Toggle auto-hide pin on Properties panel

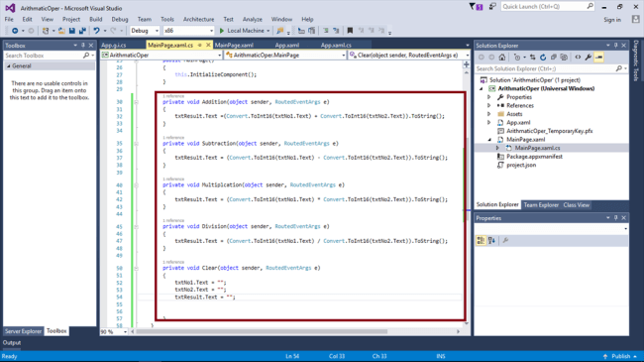[x=615, y=218]
